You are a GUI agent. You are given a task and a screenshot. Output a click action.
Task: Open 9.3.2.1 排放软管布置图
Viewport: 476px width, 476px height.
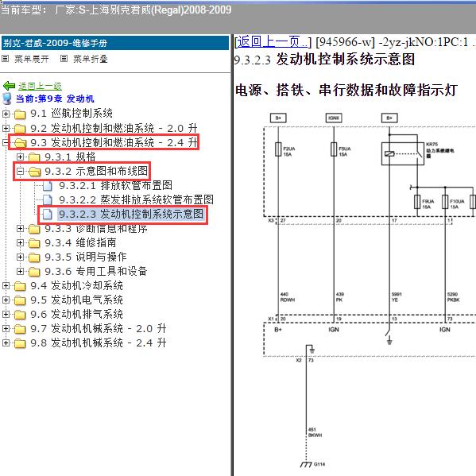tap(116, 185)
